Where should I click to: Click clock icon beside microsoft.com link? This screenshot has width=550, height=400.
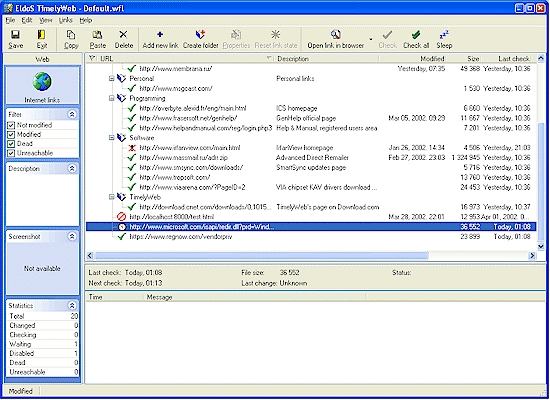[122, 227]
